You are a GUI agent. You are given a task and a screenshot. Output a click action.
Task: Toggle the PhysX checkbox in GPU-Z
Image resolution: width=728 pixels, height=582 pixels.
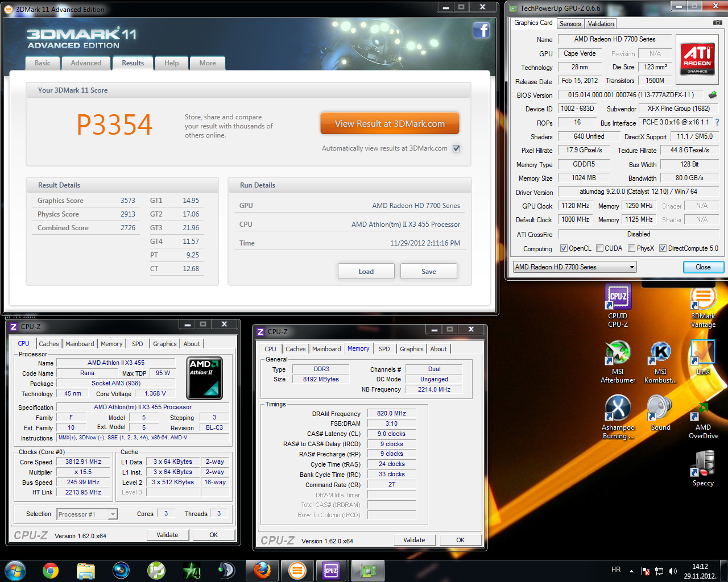(631, 248)
